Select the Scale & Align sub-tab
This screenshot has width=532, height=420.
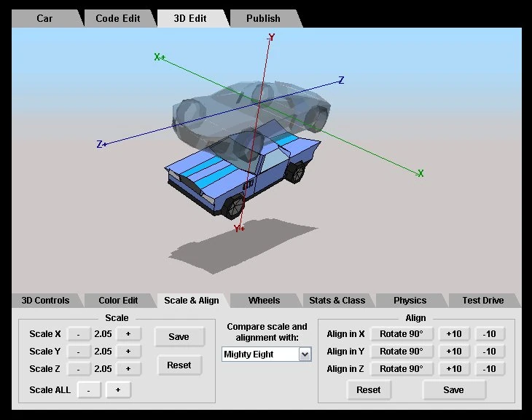(x=192, y=301)
